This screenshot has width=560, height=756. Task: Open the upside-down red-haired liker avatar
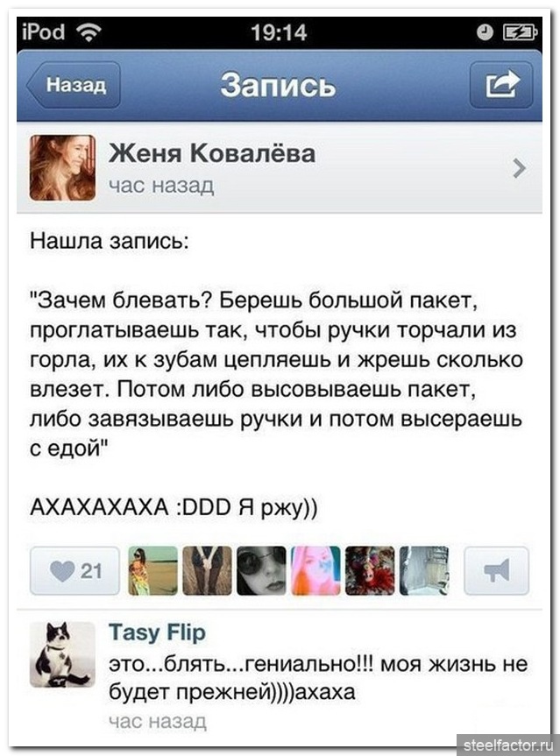pos(370,571)
